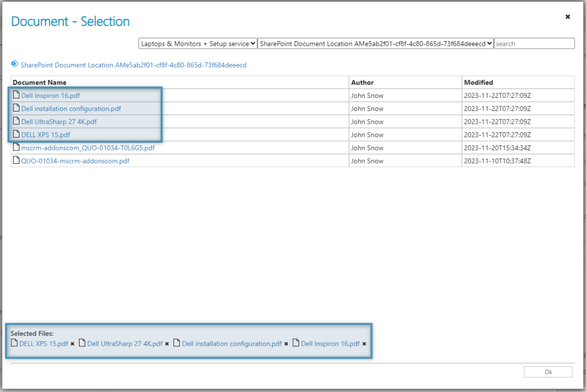The height and width of the screenshot is (392, 586).
Task: Select Dell UltraSharp 27 4K.pdf in the document list
Action: 59,122
